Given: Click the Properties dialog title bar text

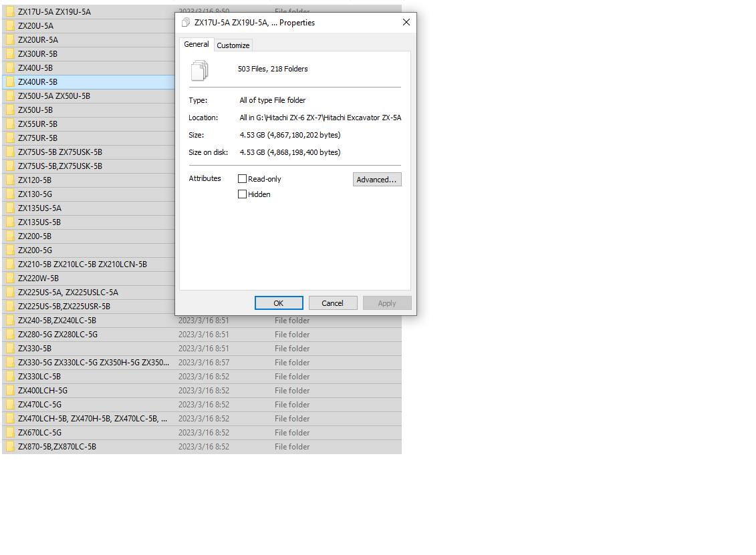Looking at the screenshot, I should pos(255,23).
